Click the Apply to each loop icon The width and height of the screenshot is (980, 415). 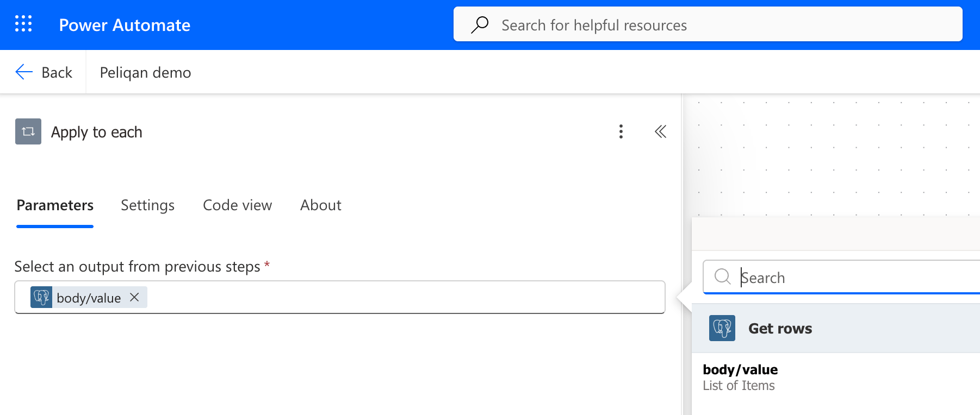point(28,131)
